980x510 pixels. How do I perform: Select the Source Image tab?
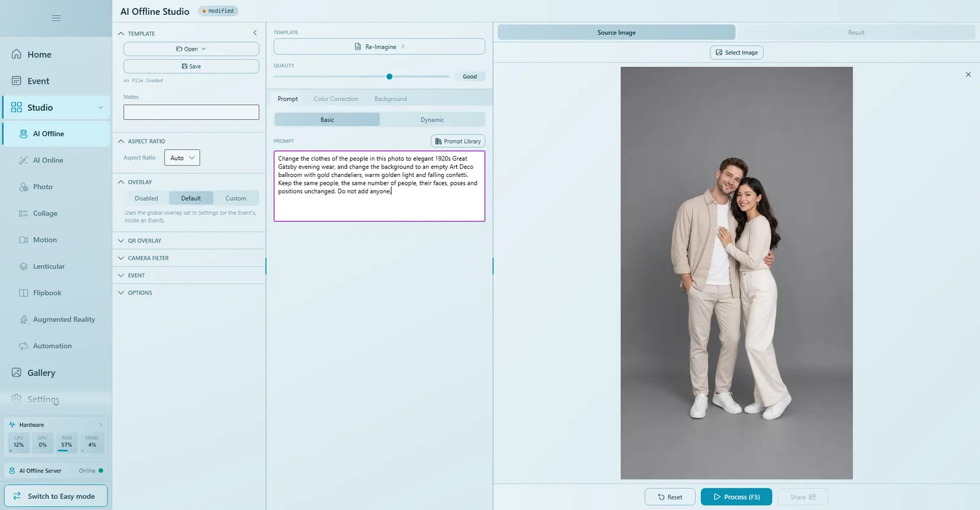click(616, 32)
